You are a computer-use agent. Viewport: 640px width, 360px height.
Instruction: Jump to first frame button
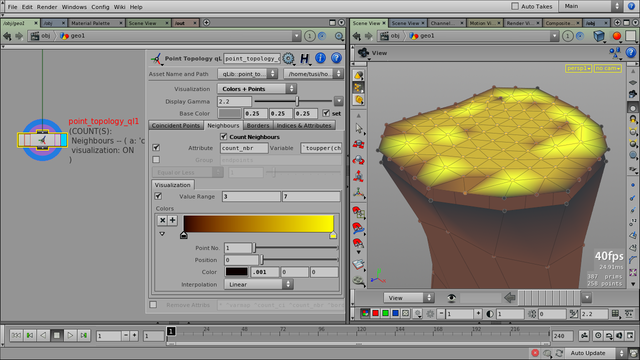pyautogui.click(x=16, y=335)
